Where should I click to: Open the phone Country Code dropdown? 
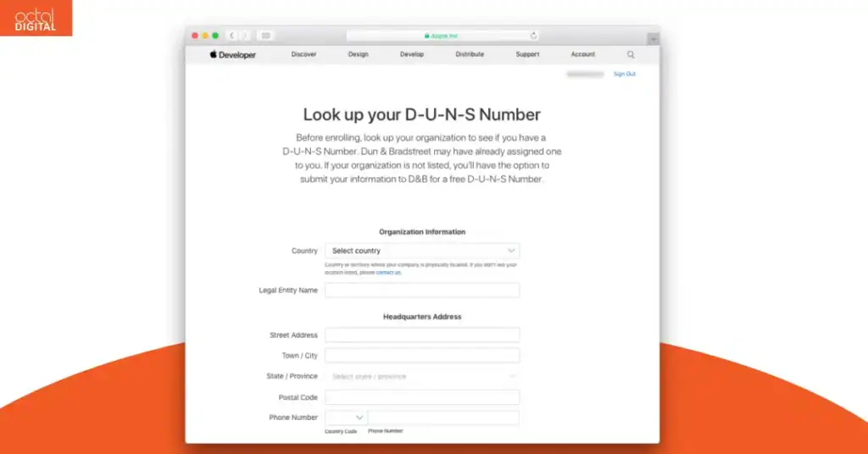click(346, 418)
